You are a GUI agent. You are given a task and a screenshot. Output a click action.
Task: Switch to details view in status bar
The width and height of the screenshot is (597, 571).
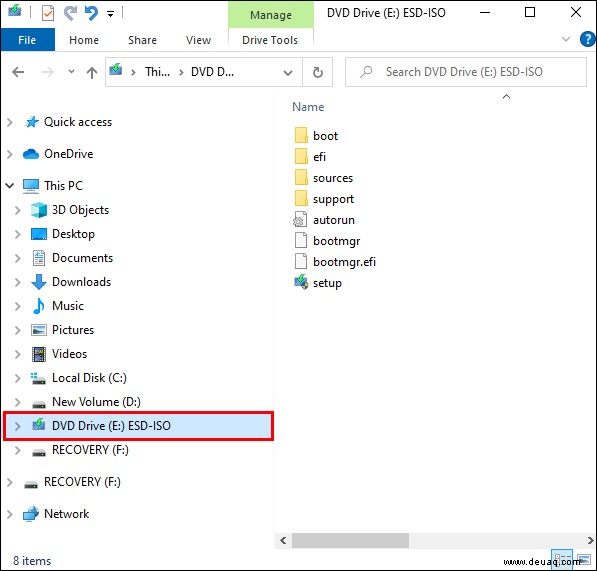562,559
